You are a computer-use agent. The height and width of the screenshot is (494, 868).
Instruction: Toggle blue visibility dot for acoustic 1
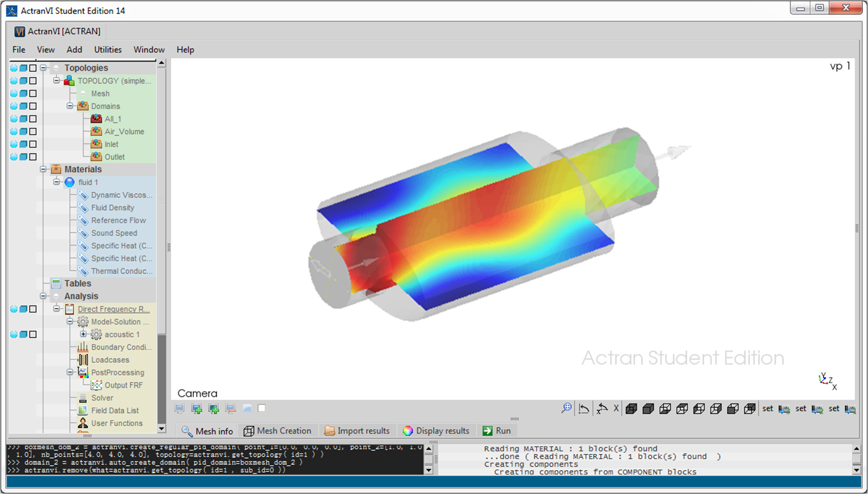(x=14, y=334)
